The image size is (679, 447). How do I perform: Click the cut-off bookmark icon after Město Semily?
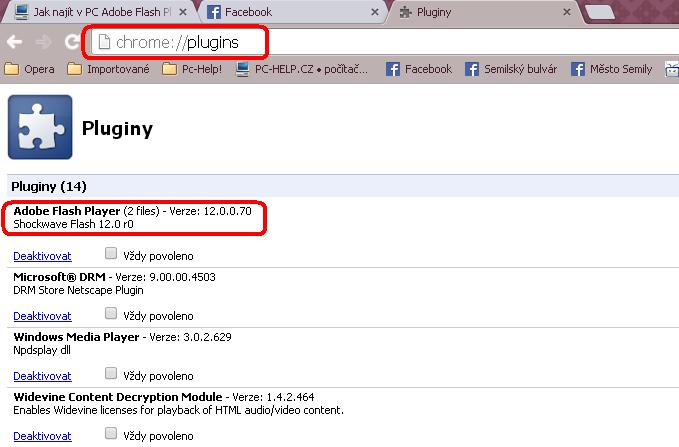pyautogui.click(x=672, y=69)
